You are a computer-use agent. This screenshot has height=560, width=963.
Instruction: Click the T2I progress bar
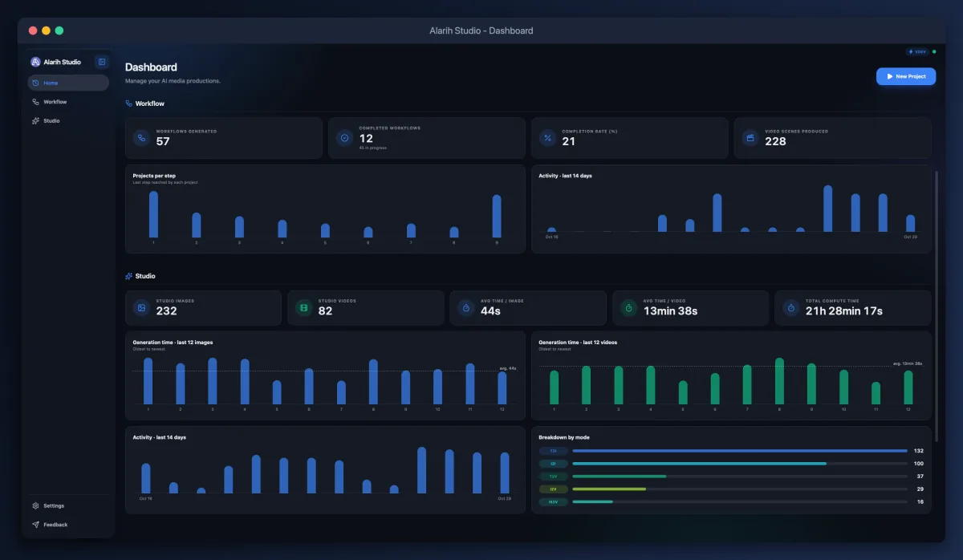[x=740, y=451]
